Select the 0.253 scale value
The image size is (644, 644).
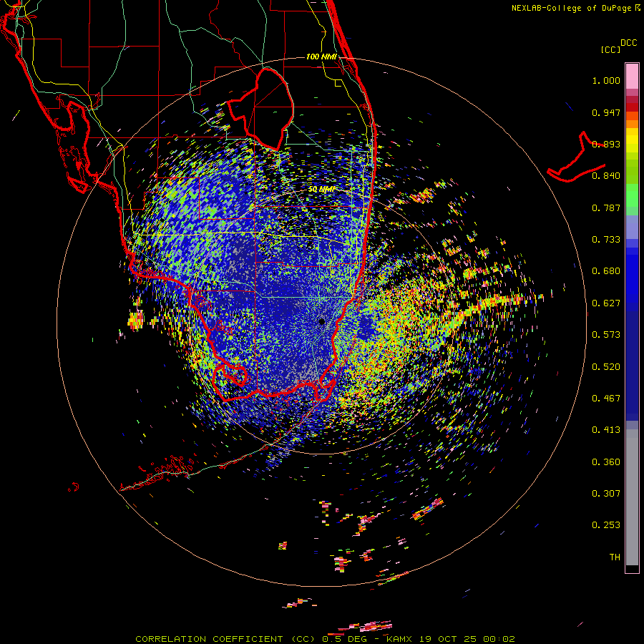pos(606,525)
